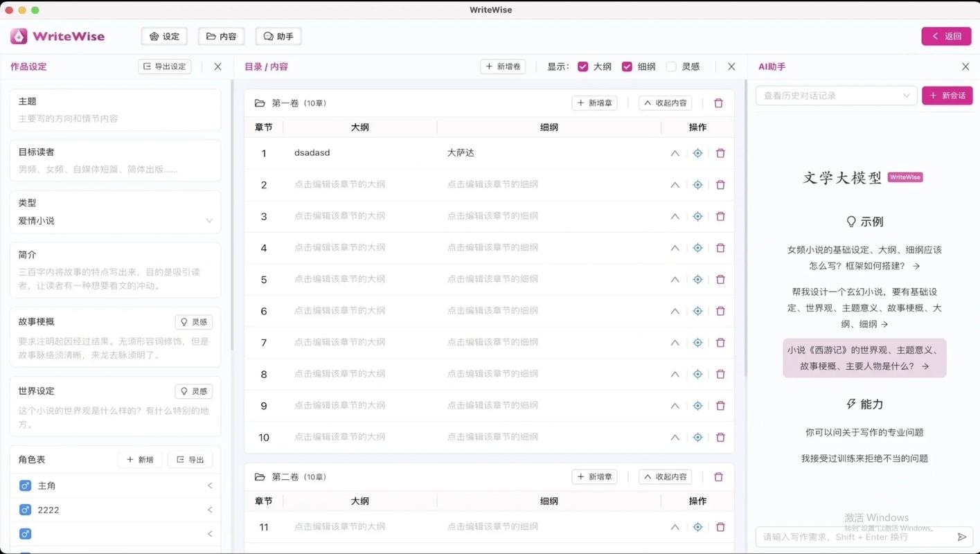Click the locate target icon for chapter 4

pos(697,248)
